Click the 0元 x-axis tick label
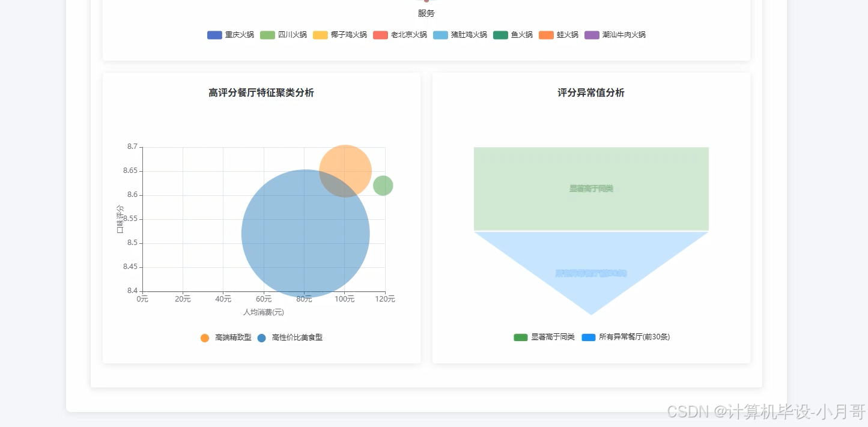Viewport: 868px width, 427px height. [142, 299]
